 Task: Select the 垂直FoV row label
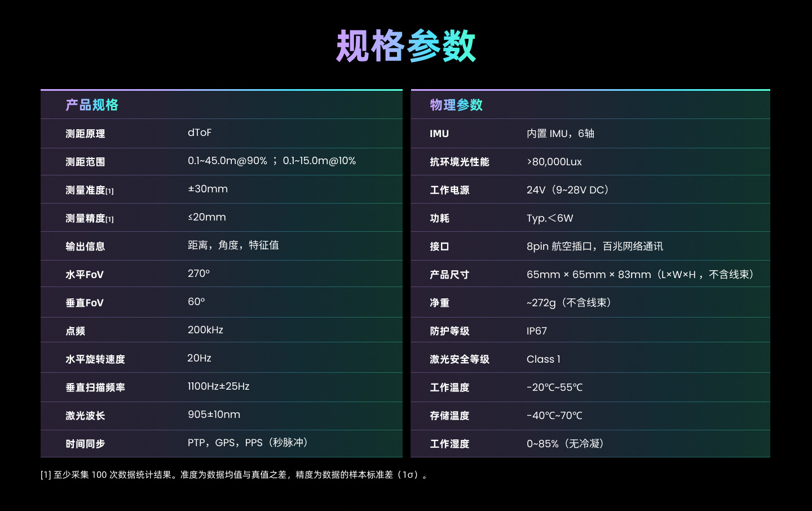[85, 303]
